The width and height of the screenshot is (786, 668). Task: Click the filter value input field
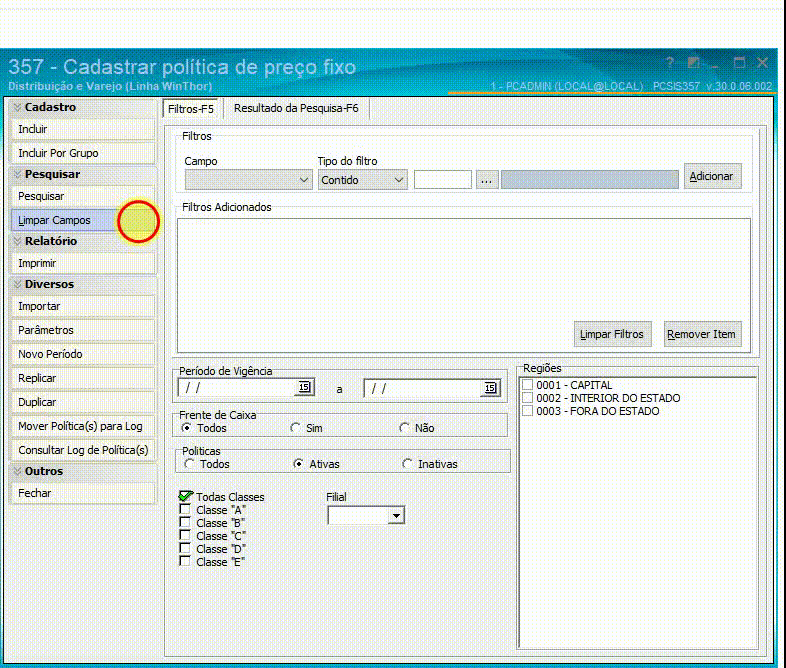click(x=443, y=180)
